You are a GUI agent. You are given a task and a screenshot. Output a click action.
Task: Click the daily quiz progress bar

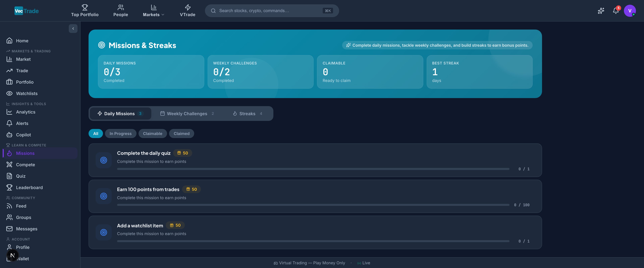(x=313, y=169)
